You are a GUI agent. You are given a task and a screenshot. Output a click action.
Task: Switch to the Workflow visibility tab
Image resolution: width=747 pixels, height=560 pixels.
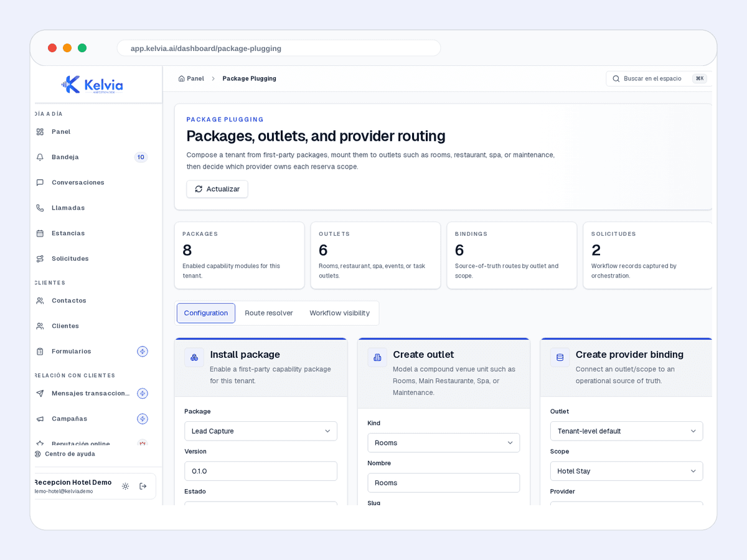[x=340, y=314]
